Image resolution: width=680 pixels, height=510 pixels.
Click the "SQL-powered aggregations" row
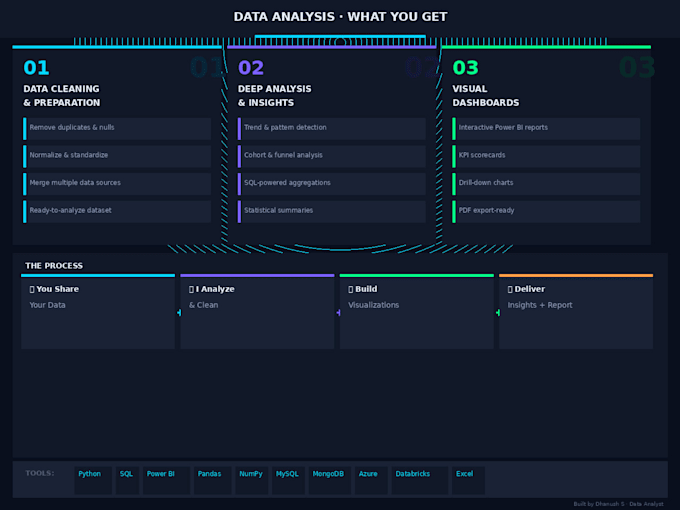pyautogui.click(x=331, y=184)
